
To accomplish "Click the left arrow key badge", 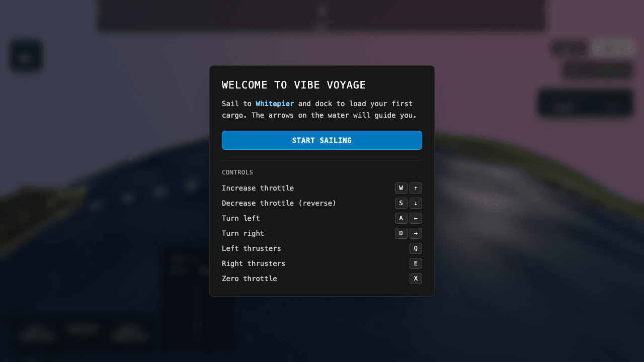I will point(416,218).
